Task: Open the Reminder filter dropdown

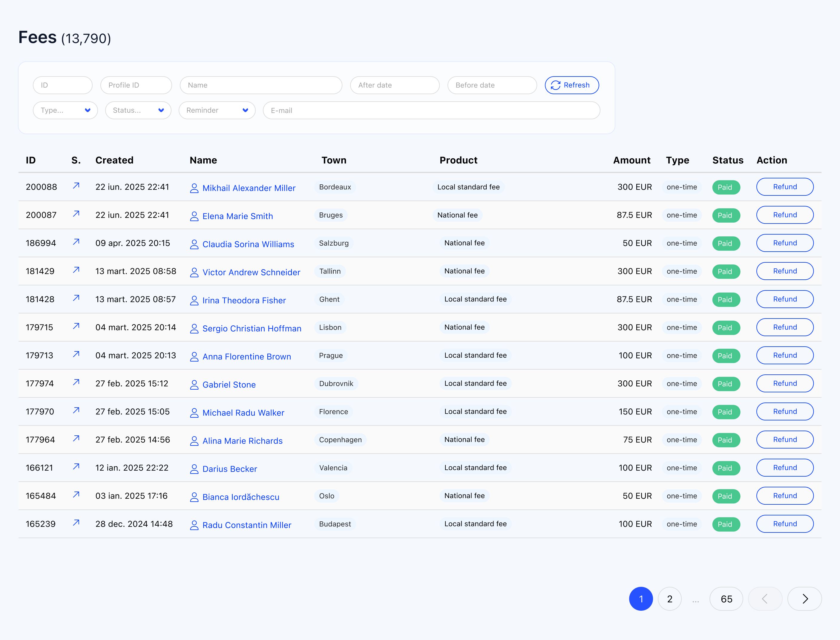Action: coord(217,111)
